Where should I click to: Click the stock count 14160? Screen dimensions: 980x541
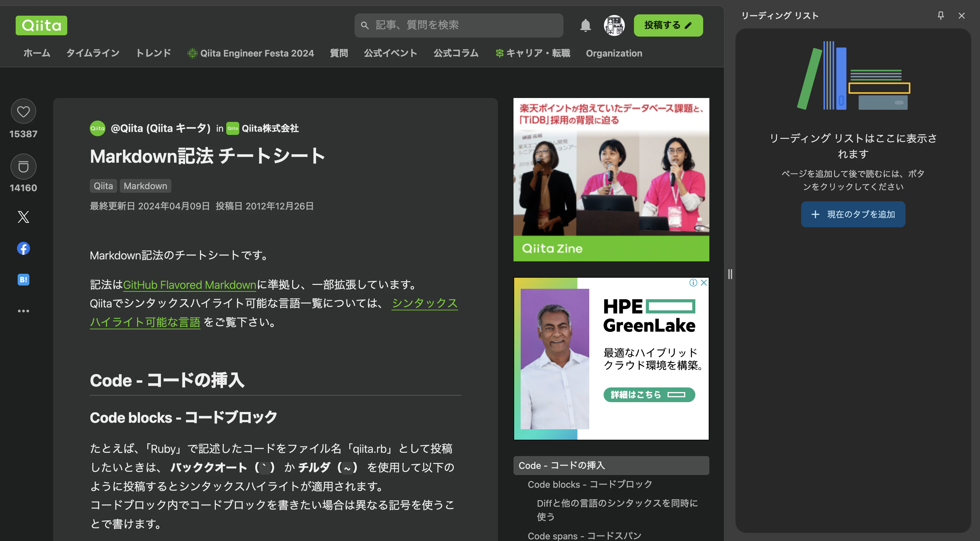24,188
